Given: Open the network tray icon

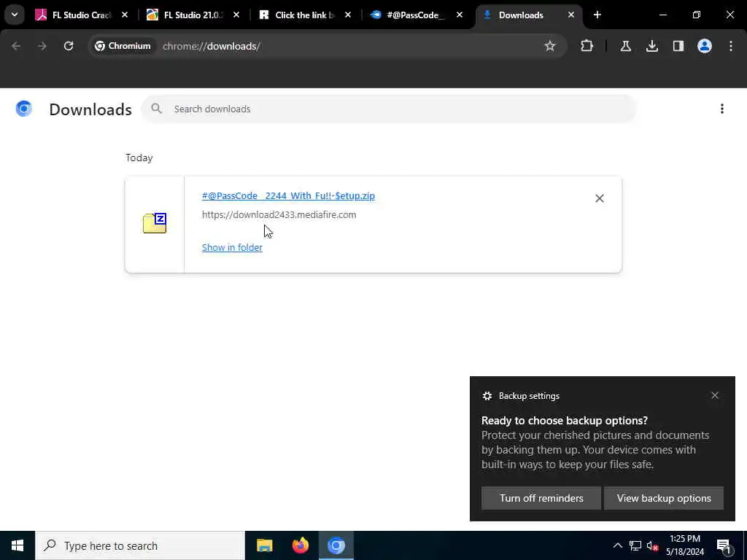Looking at the screenshot, I should coord(635,545).
